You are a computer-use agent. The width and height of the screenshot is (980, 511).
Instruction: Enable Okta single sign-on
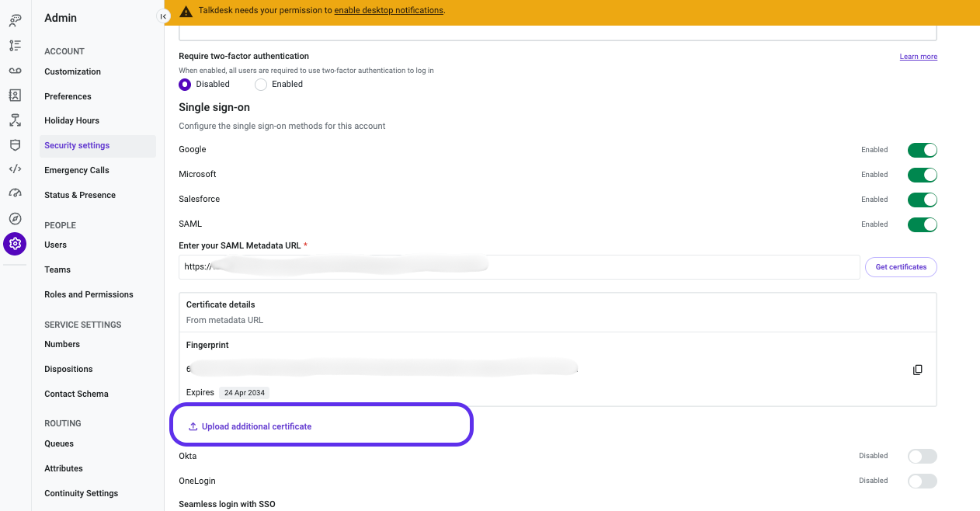click(923, 457)
